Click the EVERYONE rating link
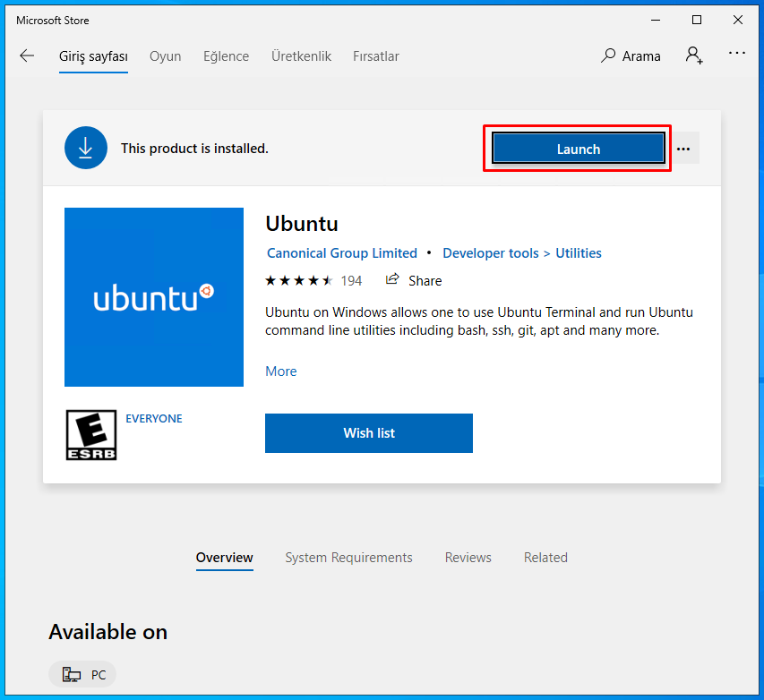The height and width of the screenshot is (700, 764). pos(154,418)
